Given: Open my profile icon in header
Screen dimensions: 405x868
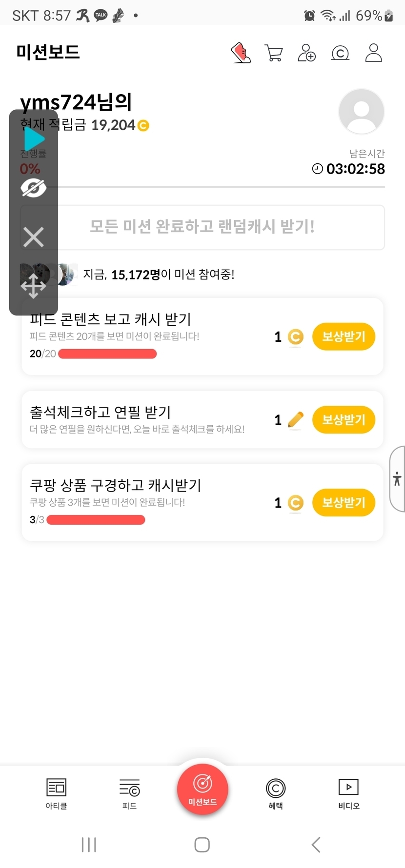Looking at the screenshot, I should point(373,53).
